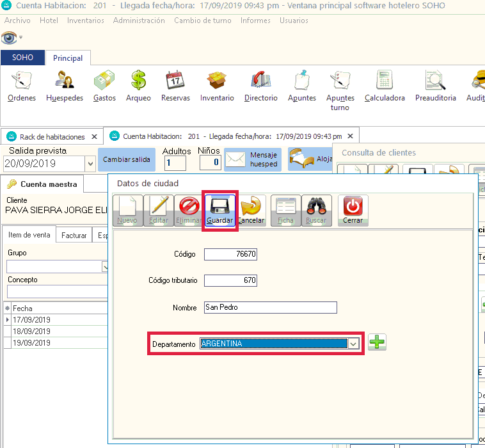Open the Huespedes guests icon
The height and width of the screenshot is (448, 485).
coord(64,81)
